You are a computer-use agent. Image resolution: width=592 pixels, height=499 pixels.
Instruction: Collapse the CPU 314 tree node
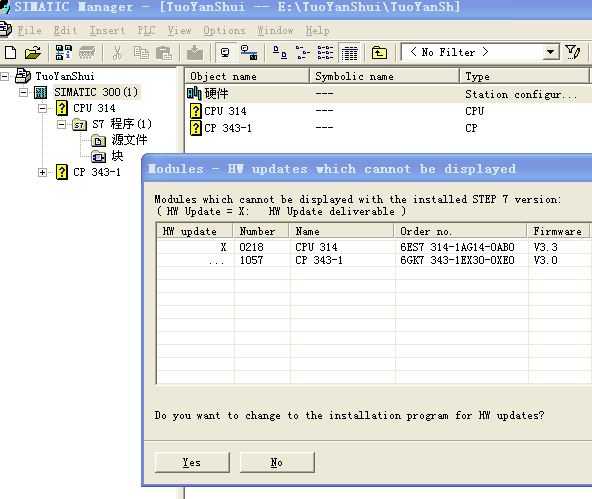[42, 108]
